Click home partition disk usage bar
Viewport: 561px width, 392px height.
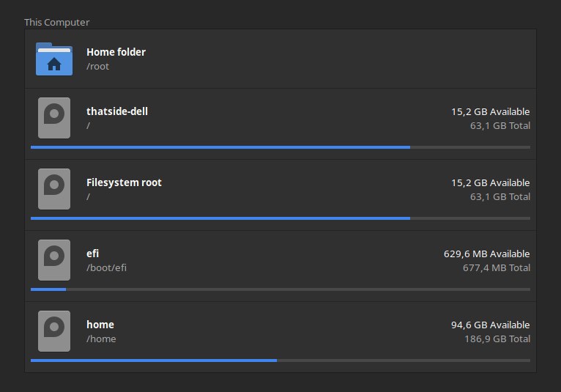(x=280, y=360)
